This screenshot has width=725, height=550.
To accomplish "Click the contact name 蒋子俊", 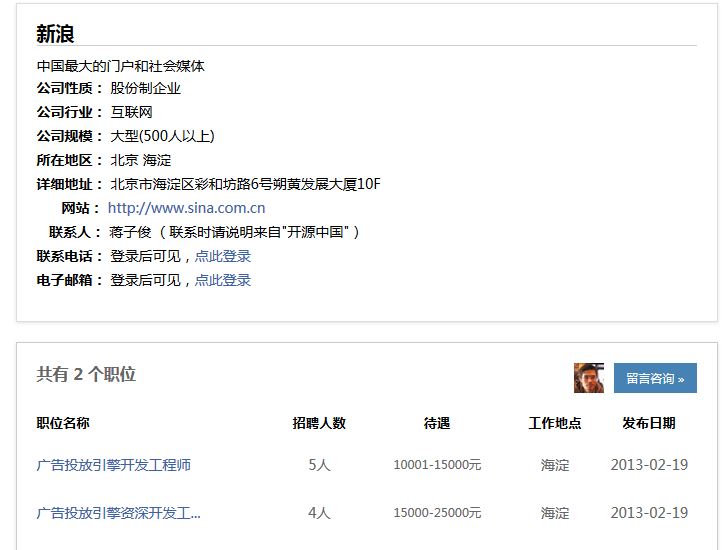I will click(x=130, y=232).
